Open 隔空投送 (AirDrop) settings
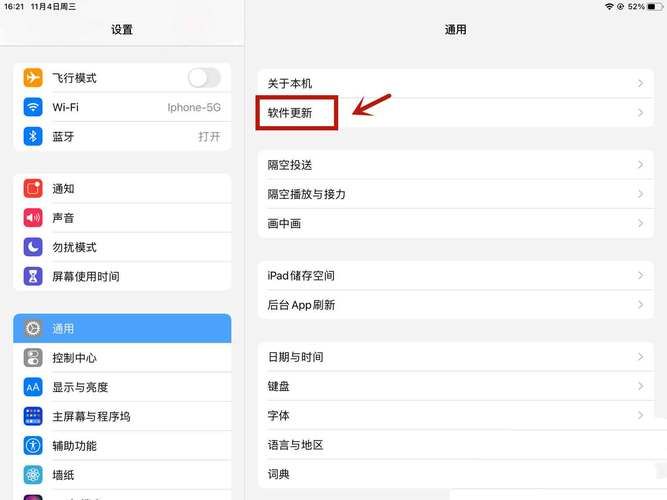The width and height of the screenshot is (667, 500). (456, 165)
